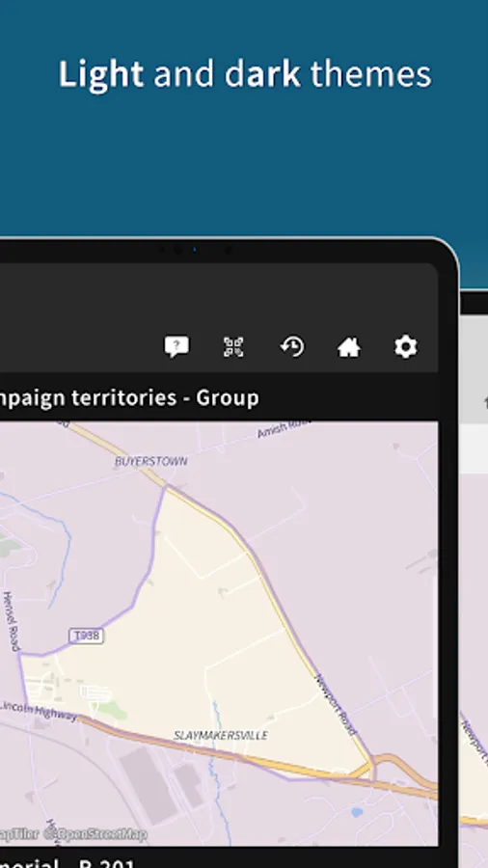Select the T988 road shield on map
The image size is (488, 868).
86,637
